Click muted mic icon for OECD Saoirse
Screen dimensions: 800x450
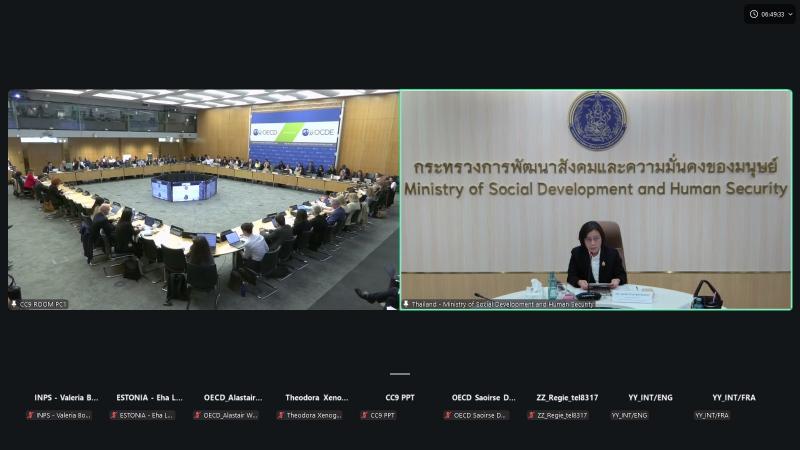pos(448,415)
